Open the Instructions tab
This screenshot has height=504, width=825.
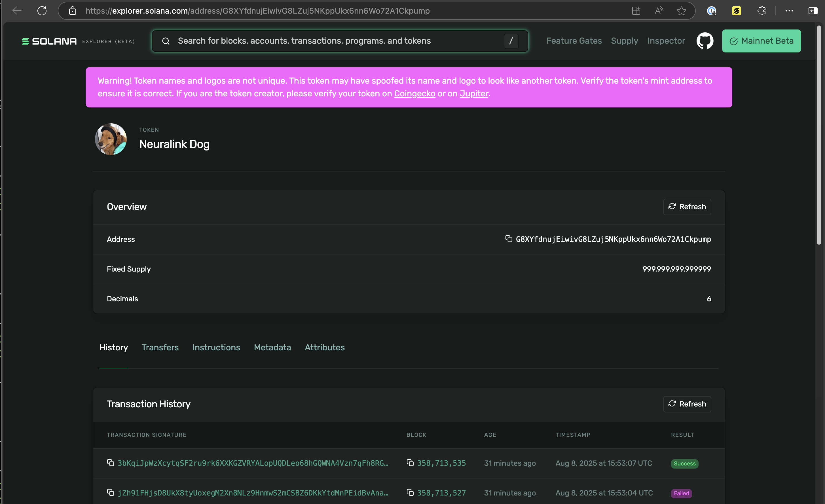(x=216, y=347)
